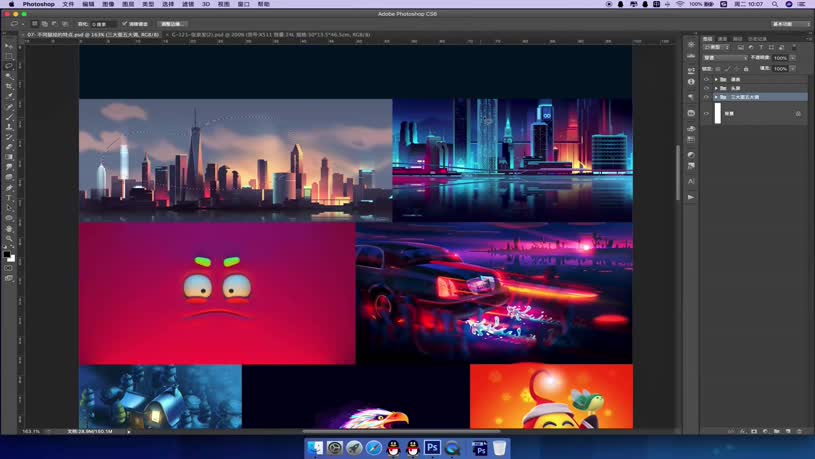Select the Horizontal Type tool

(9, 198)
